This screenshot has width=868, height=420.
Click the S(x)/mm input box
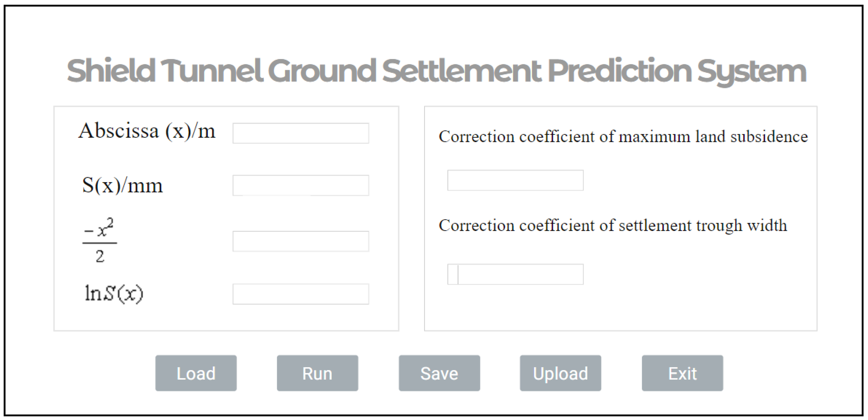pos(301,185)
